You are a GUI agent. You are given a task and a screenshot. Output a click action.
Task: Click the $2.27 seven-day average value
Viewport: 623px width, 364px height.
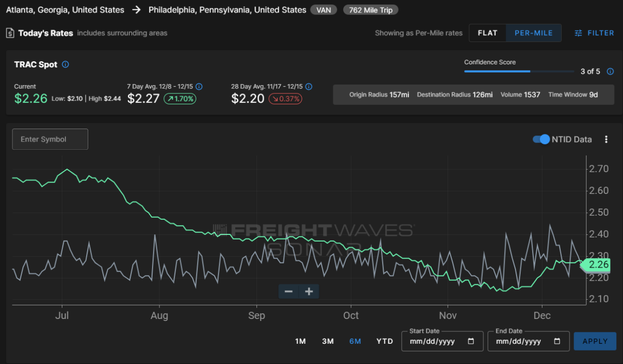point(143,99)
